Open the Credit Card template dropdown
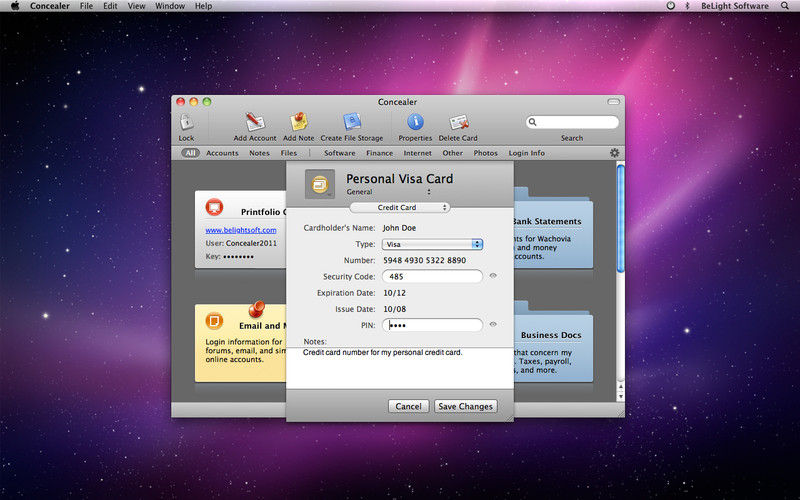The height and width of the screenshot is (500, 800). 399,208
